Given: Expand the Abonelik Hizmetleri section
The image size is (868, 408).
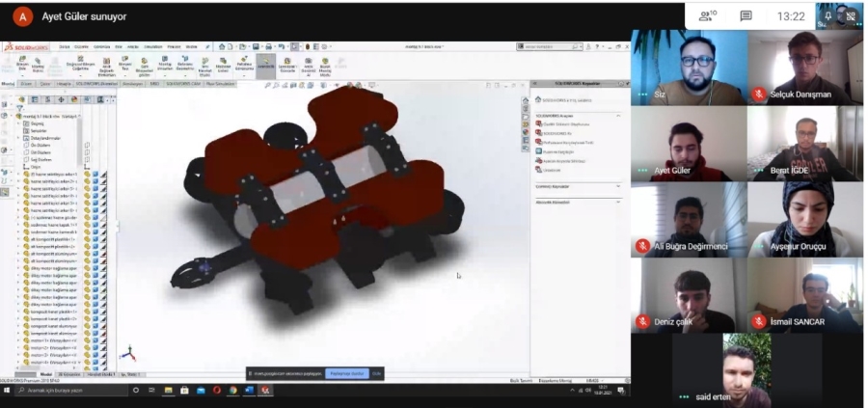Looking at the screenshot, I should [x=618, y=202].
